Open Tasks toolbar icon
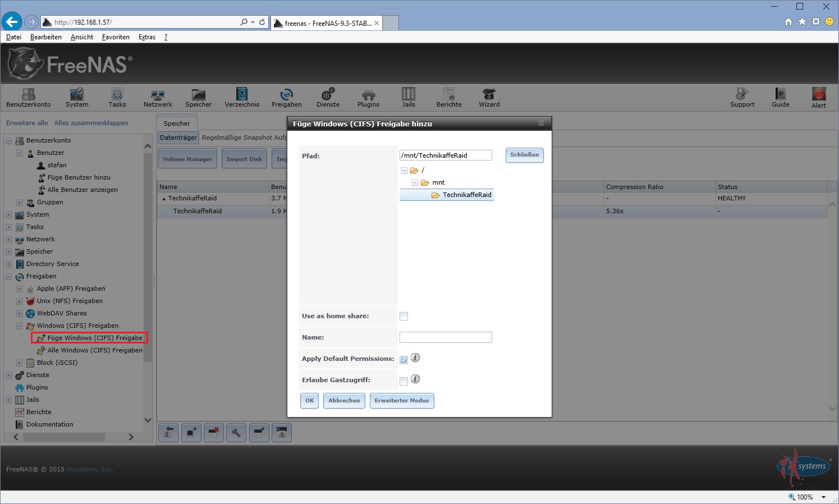This screenshot has height=504, width=839. (x=117, y=97)
